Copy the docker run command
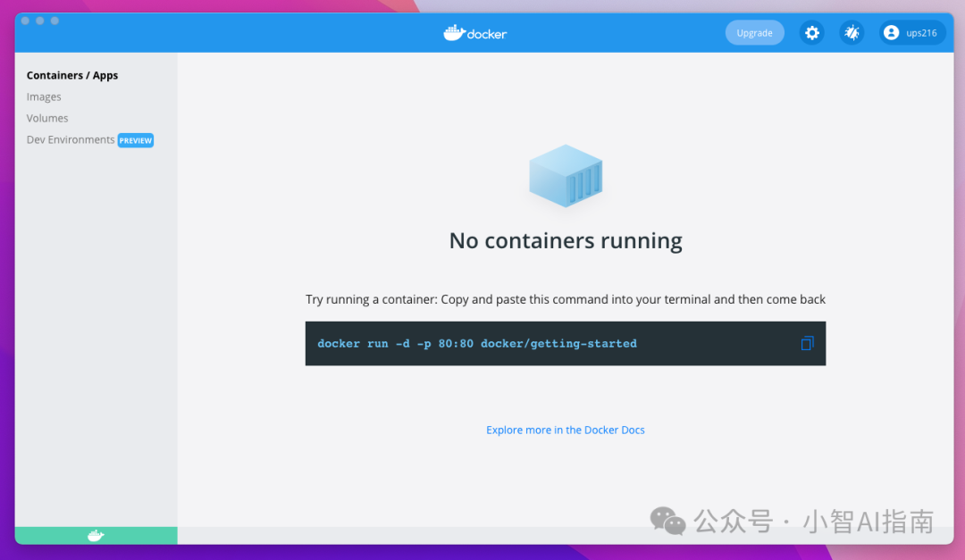Image resolution: width=965 pixels, height=560 pixels. (807, 344)
